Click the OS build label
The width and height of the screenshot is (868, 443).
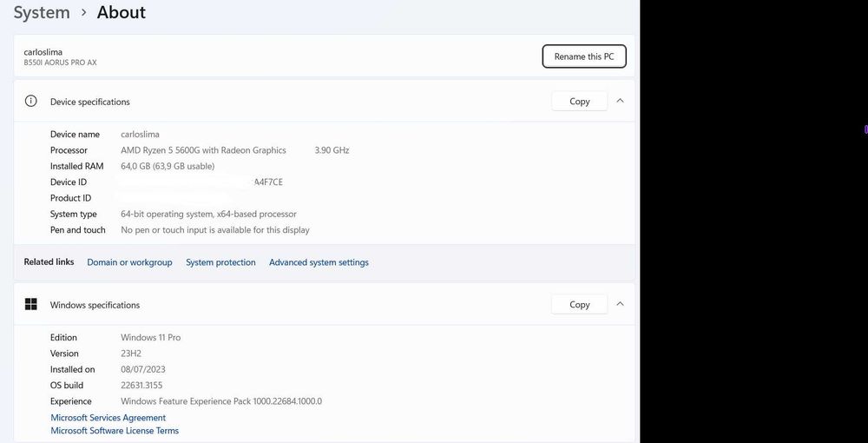click(67, 386)
